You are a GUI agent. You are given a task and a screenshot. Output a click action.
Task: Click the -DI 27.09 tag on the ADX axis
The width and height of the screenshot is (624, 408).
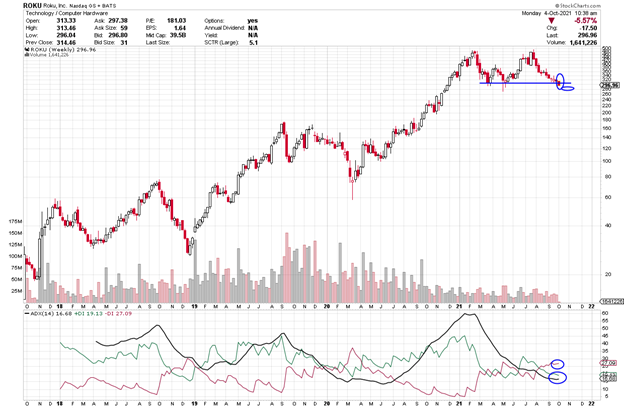pyautogui.click(x=609, y=363)
